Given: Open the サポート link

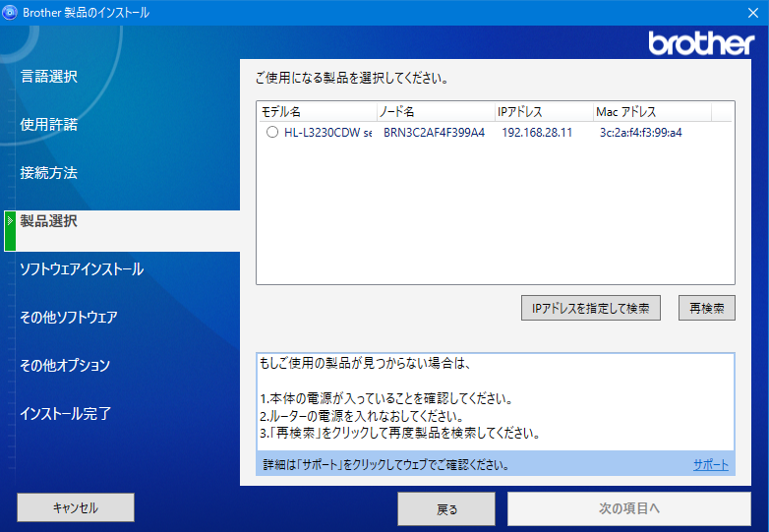Looking at the screenshot, I should pyautogui.click(x=711, y=464).
